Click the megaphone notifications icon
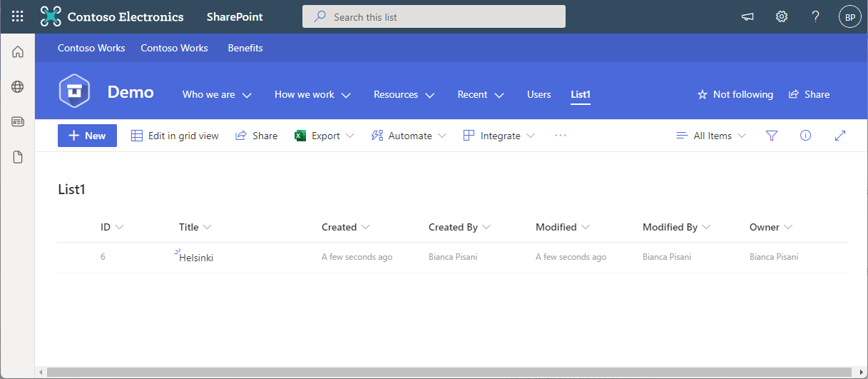This screenshot has width=868, height=379. tap(747, 16)
